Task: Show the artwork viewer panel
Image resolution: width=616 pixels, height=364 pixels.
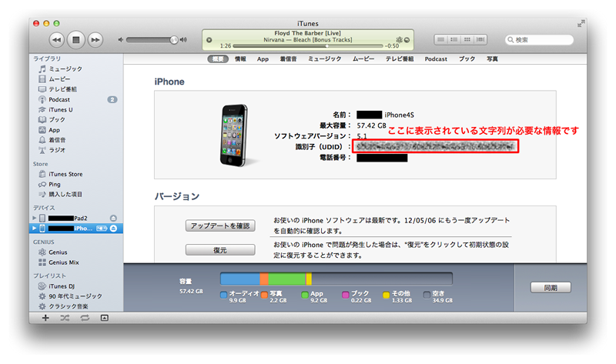Action: click(105, 318)
